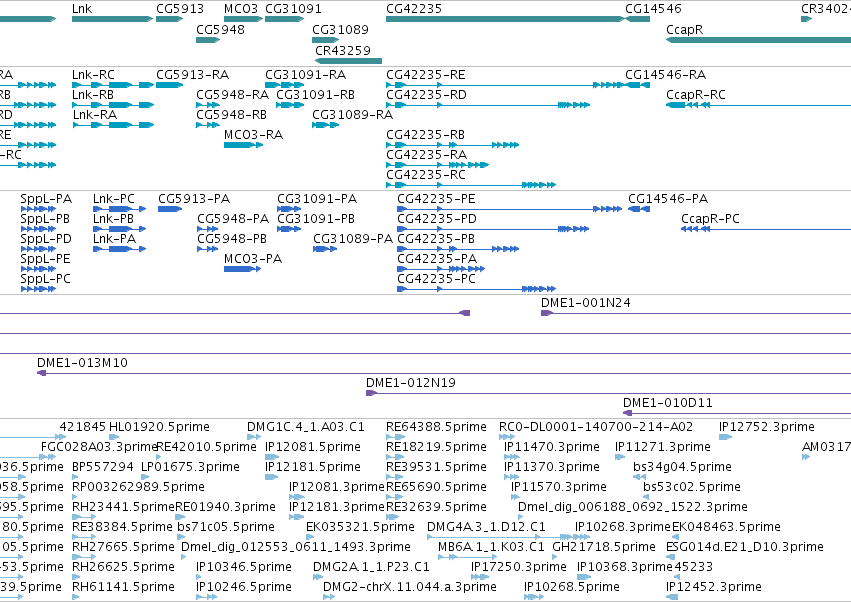Open EST IP12452.3prime
Viewport: 851px width, 602px height.
coord(714,587)
